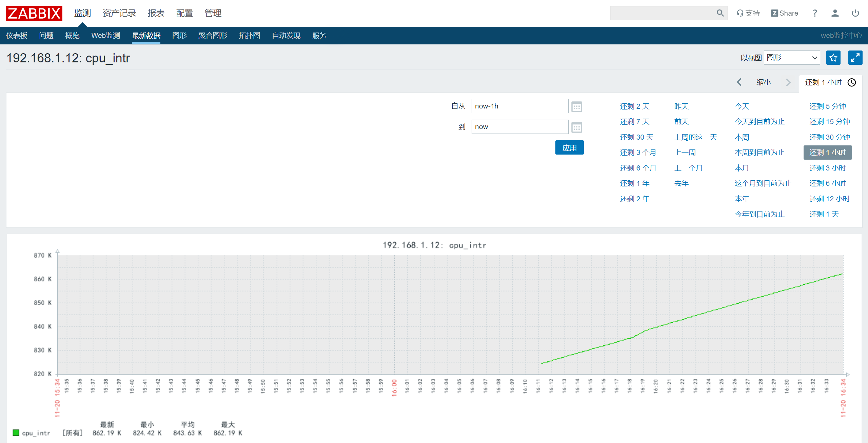Go to 聚合图形 submenu

[x=213, y=36]
